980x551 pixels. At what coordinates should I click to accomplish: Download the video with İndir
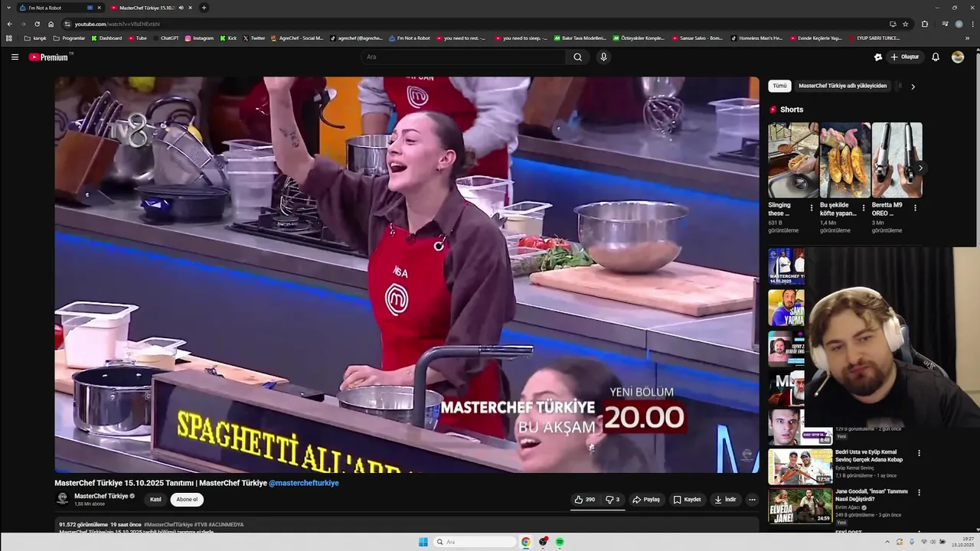(x=725, y=500)
